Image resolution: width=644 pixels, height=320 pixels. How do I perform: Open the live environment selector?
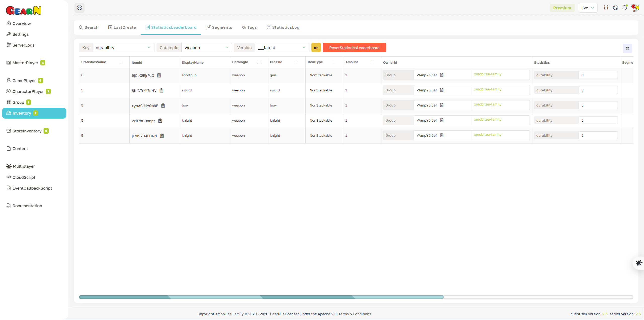point(588,8)
